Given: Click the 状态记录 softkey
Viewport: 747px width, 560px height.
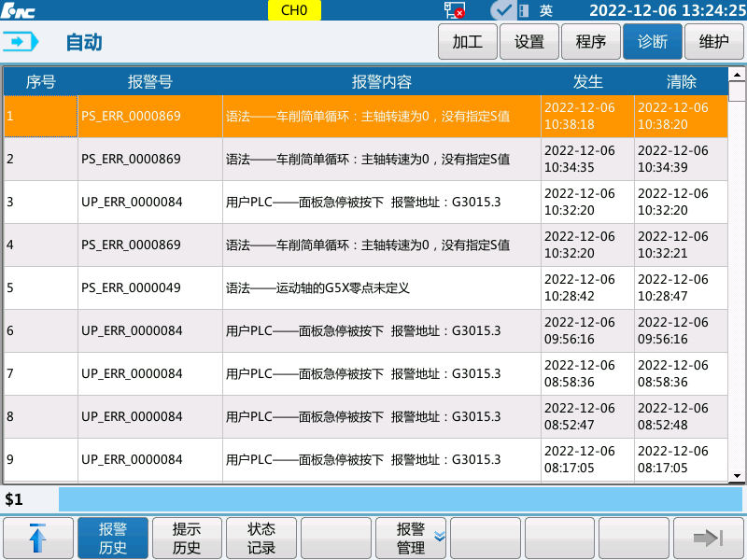Looking at the screenshot, I should click(261, 538).
